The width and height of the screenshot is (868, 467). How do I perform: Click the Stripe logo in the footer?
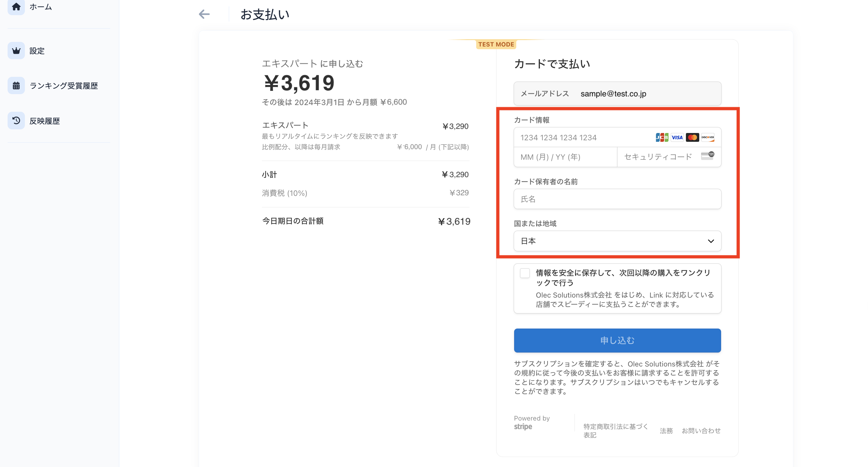523,427
